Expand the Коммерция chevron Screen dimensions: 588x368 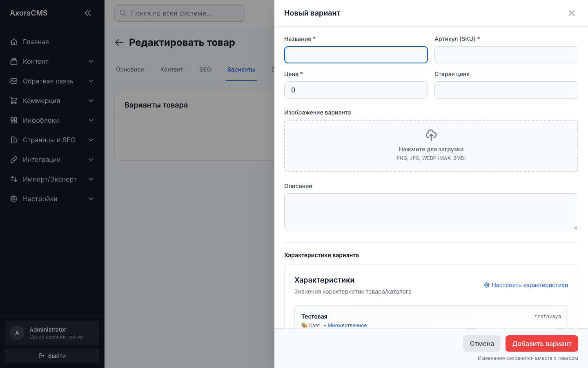tap(91, 101)
